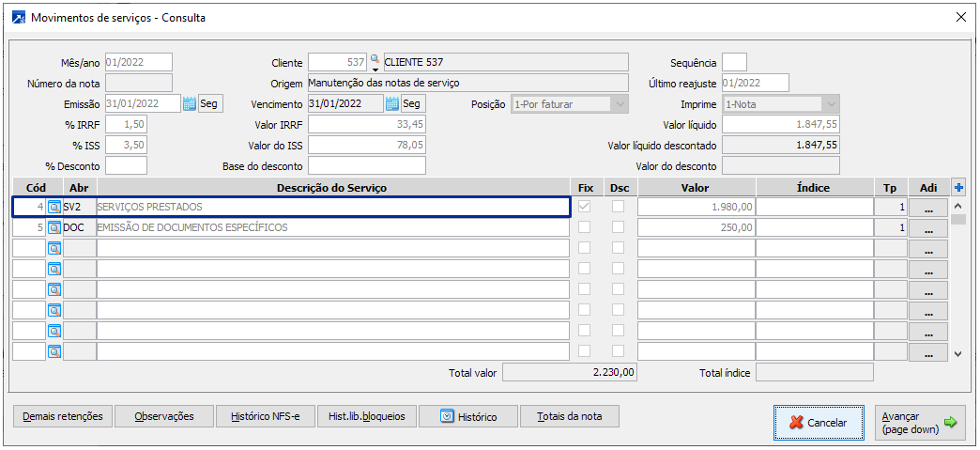The image size is (980, 450).
Task: Click lookup icon on third empty service row
Action: (54, 289)
